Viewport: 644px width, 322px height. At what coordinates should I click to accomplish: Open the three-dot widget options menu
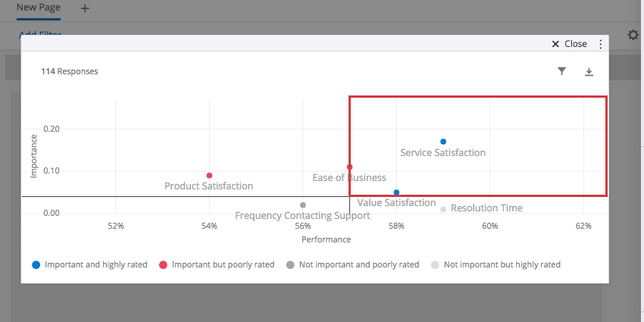coord(601,44)
